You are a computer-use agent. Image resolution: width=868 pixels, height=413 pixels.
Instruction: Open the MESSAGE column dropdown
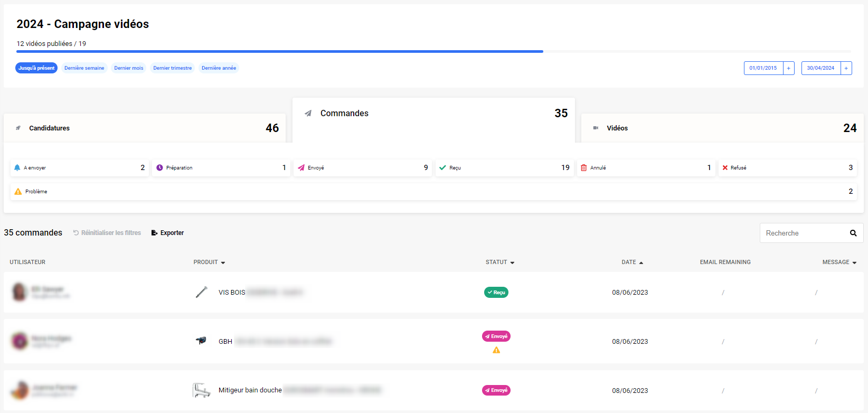839,262
